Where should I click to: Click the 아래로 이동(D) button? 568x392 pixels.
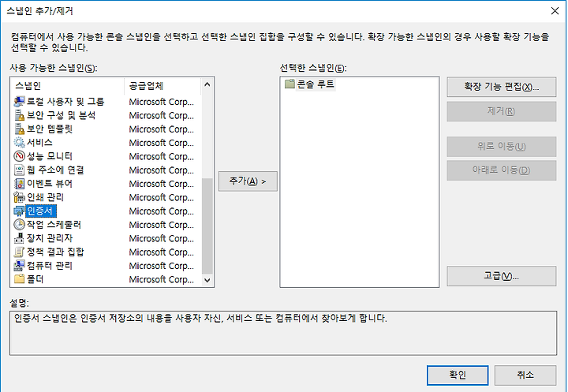[502, 170]
